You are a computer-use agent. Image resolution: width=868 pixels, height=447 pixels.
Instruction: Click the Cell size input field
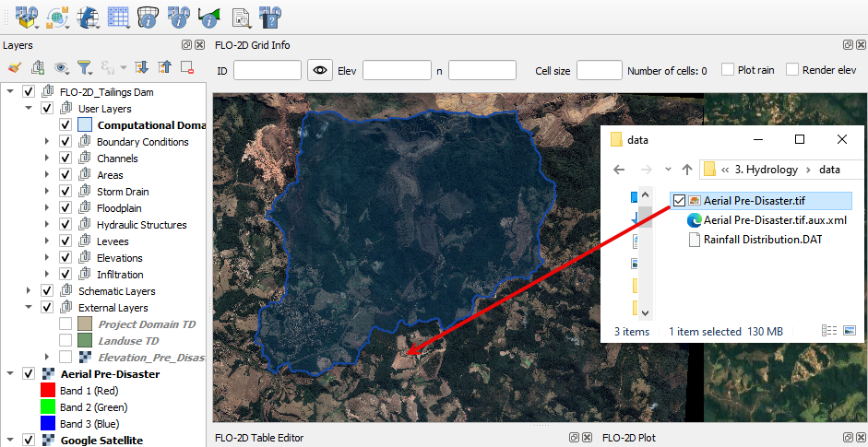click(599, 70)
